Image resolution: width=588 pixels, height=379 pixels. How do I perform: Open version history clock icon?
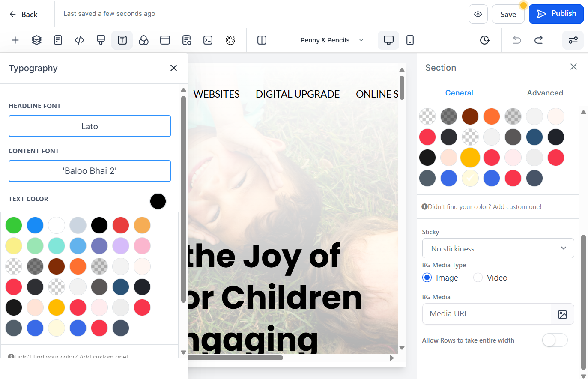[484, 40]
